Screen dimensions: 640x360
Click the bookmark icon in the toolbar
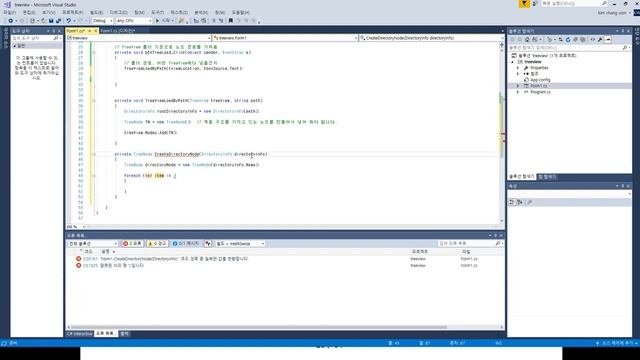[231, 20]
